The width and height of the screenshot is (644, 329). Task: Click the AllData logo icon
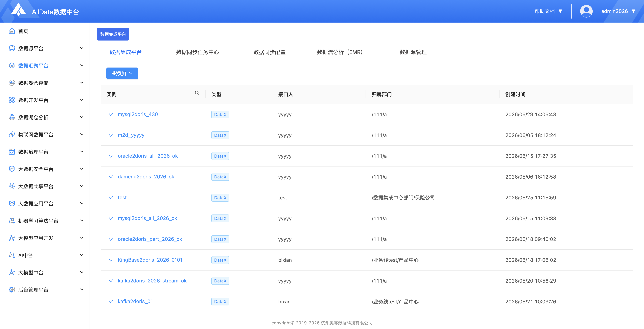tap(19, 9)
